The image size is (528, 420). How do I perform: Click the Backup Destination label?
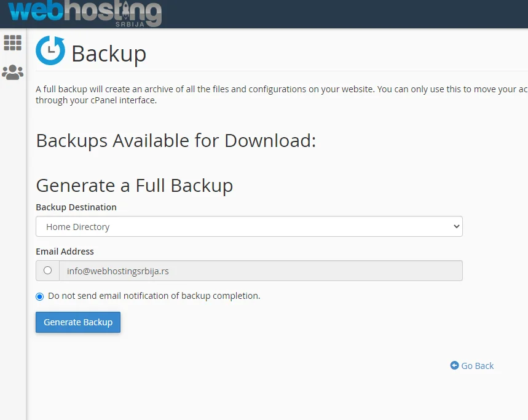pos(76,207)
